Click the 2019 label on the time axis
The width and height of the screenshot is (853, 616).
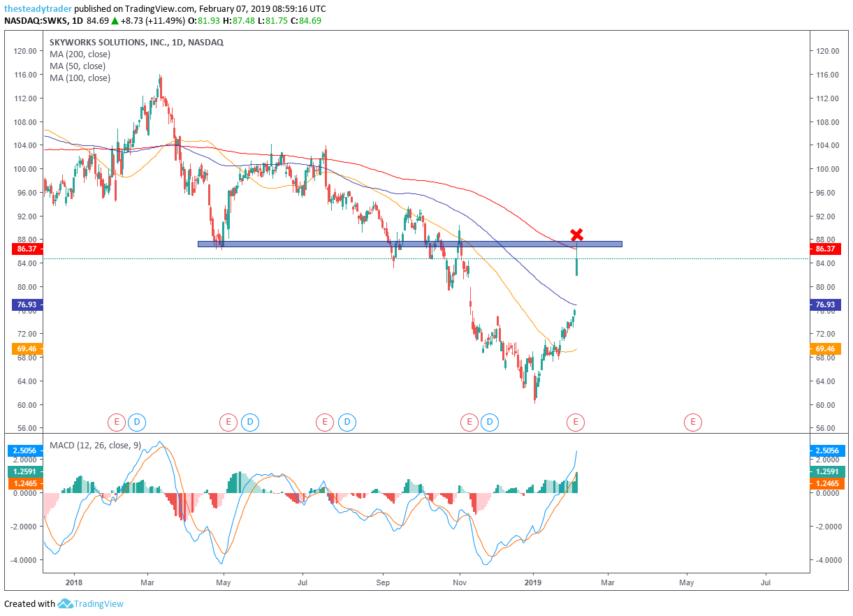click(x=533, y=582)
